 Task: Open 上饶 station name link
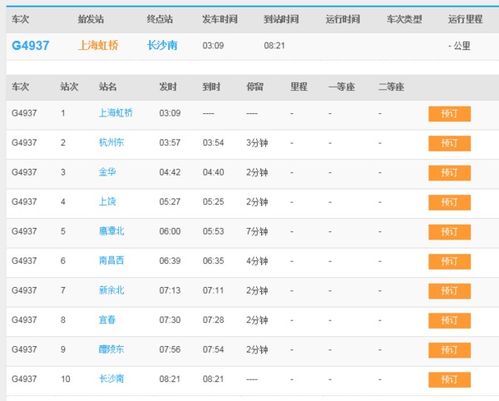(x=107, y=202)
